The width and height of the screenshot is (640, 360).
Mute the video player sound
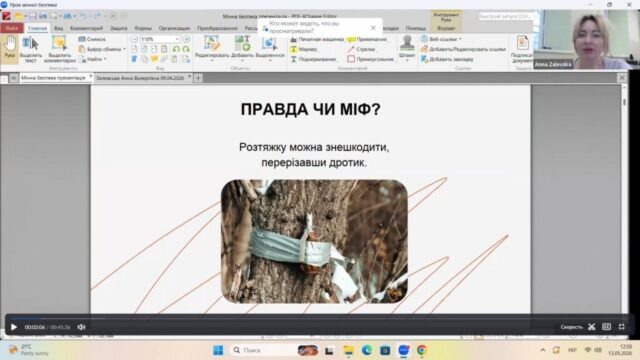tap(82, 327)
